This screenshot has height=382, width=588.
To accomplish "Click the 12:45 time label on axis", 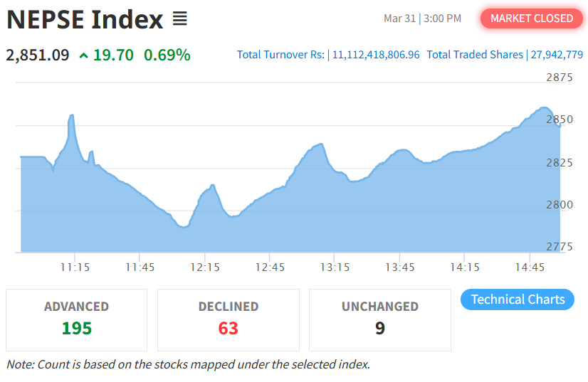I will [x=270, y=267].
